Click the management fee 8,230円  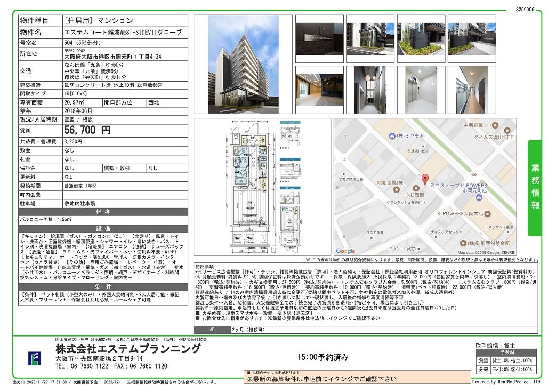73,141
